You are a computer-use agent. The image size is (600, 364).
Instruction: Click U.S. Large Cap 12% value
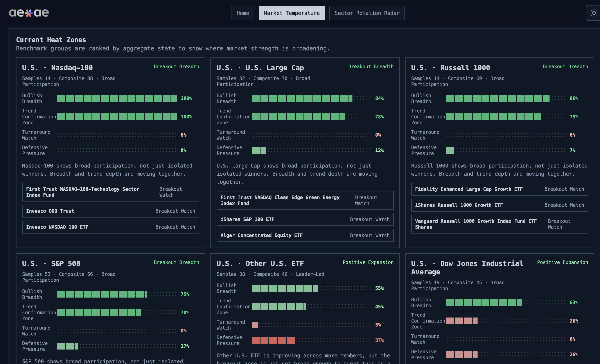pyautogui.click(x=379, y=150)
